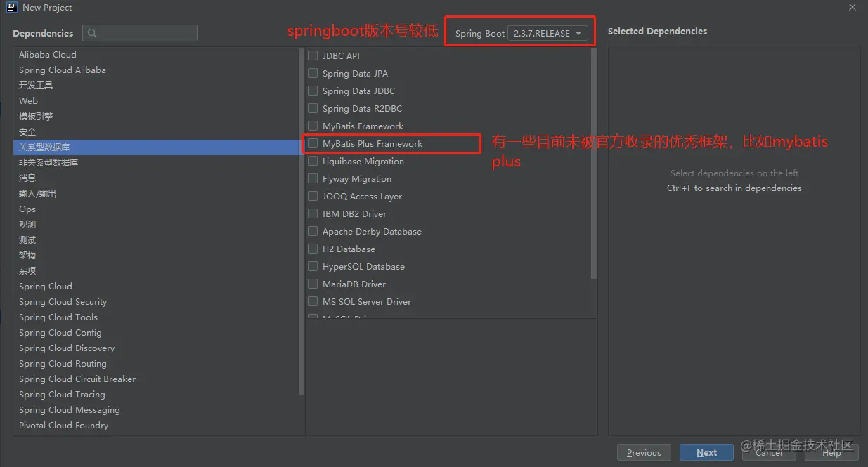Image resolution: width=868 pixels, height=467 pixels.
Task: Select Spring Cloud Config category
Action: 156,332
